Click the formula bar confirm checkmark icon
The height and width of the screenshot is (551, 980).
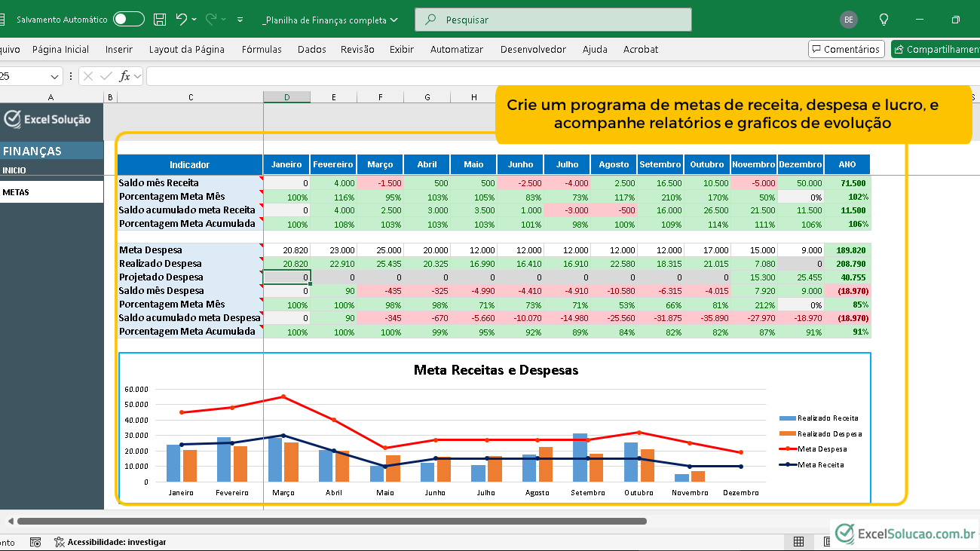click(106, 76)
